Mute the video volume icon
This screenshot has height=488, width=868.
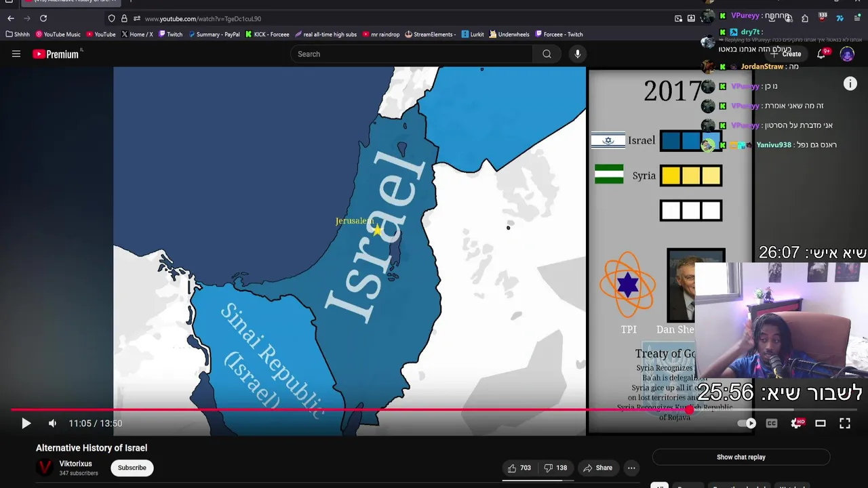tap(52, 424)
